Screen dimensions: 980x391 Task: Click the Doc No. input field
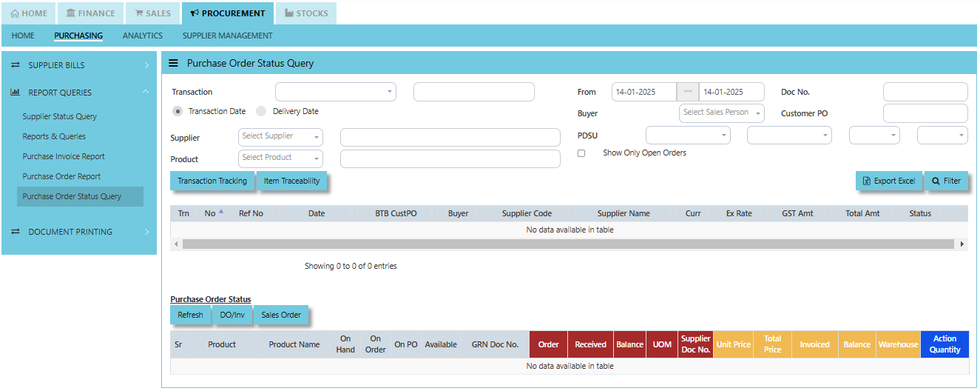pos(925,92)
